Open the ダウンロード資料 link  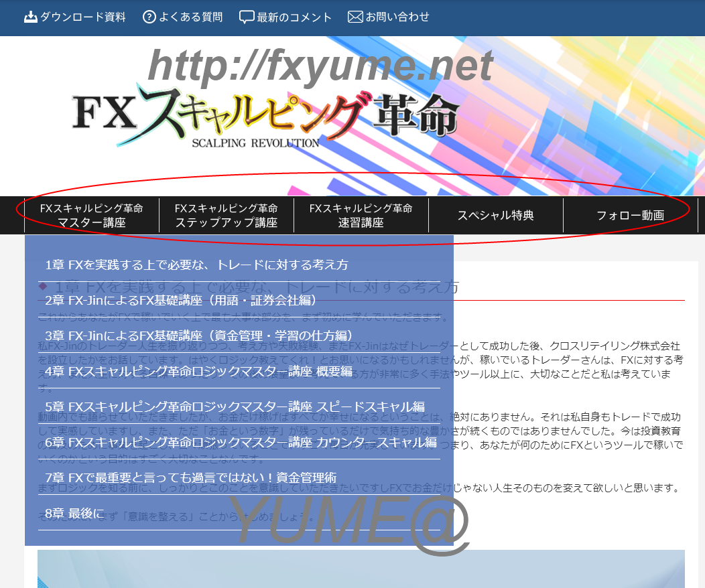click(83, 17)
